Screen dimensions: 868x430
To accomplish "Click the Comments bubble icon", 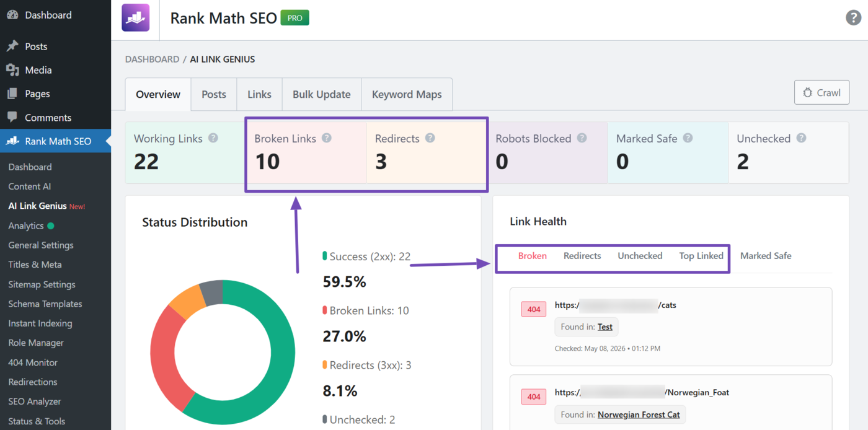I will pos(12,117).
